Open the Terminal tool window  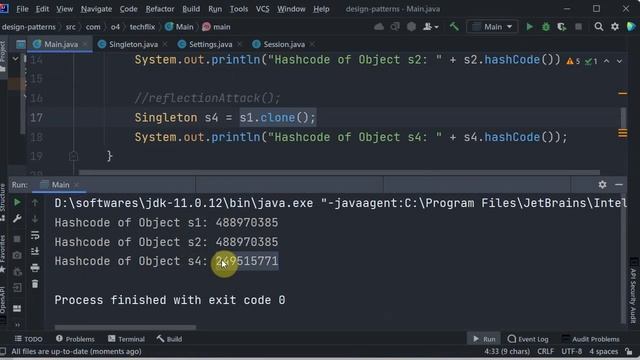point(126,339)
